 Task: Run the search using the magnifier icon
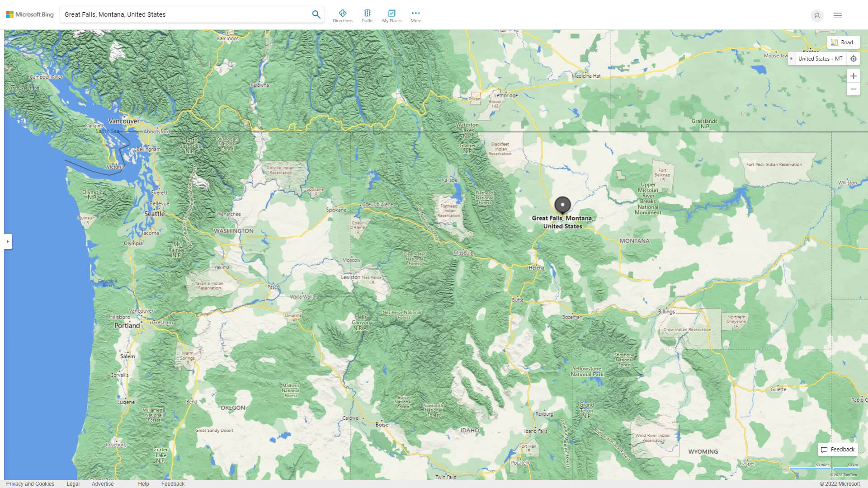tap(316, 14)
